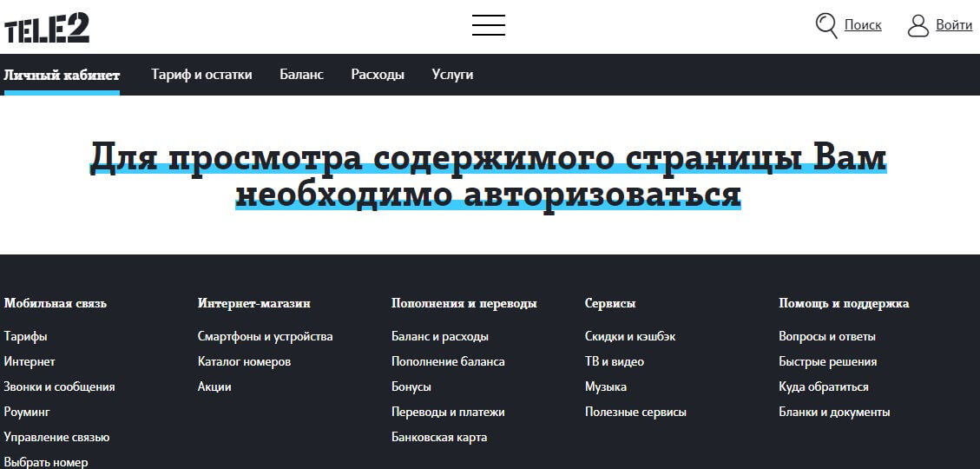Click the authorization required heading text
980x469 pixels.
tap(488, 175)
